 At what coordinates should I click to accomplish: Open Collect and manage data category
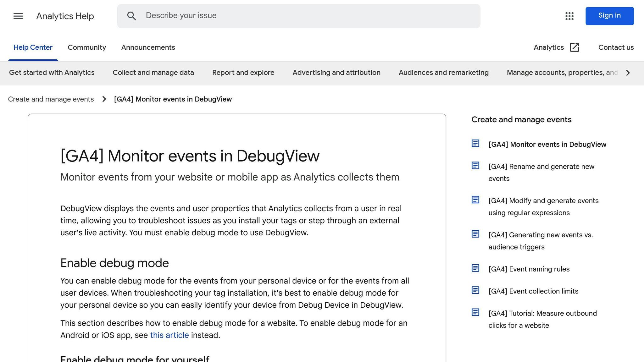[153, 73]
